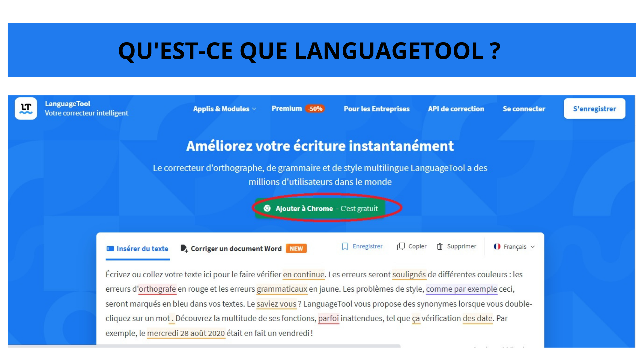Screen dimensions: 644x362
Task: Click the Votre correcteur intelligent tagline
Action: pos(86,113)
